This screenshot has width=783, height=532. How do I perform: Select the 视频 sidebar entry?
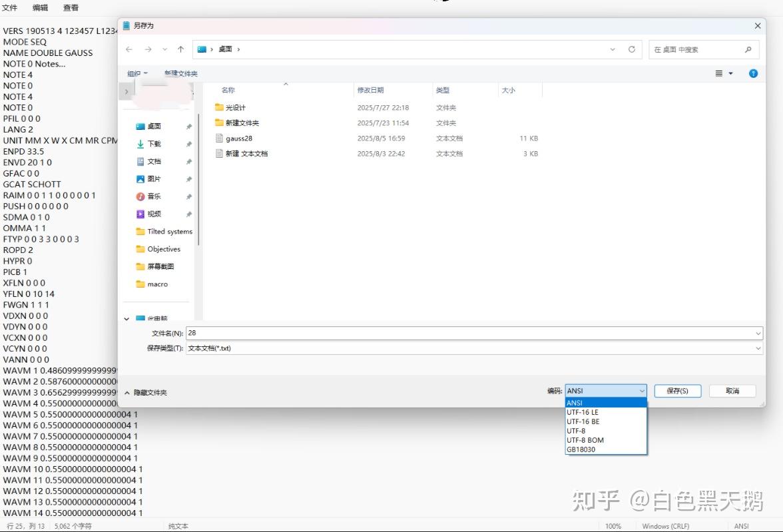click(154, 214)
